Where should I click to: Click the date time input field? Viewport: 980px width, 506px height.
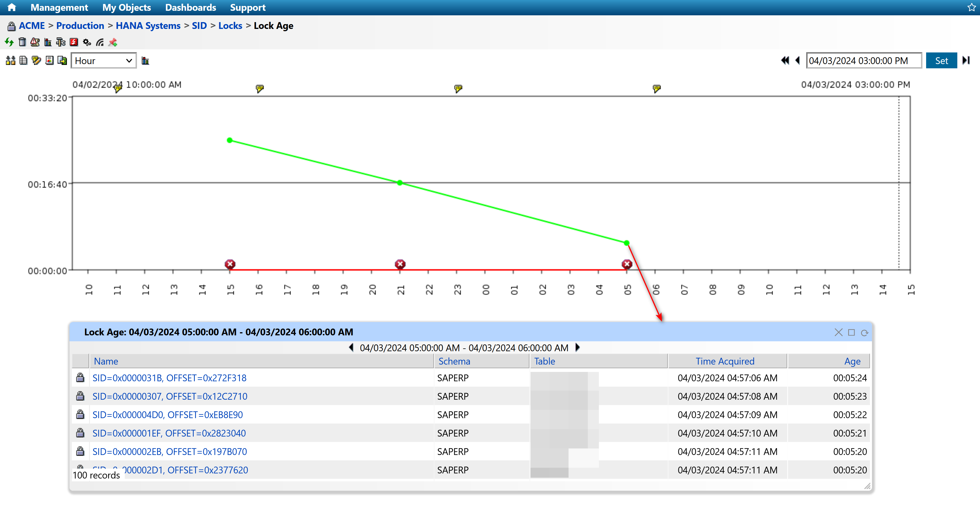coord(863,60)
